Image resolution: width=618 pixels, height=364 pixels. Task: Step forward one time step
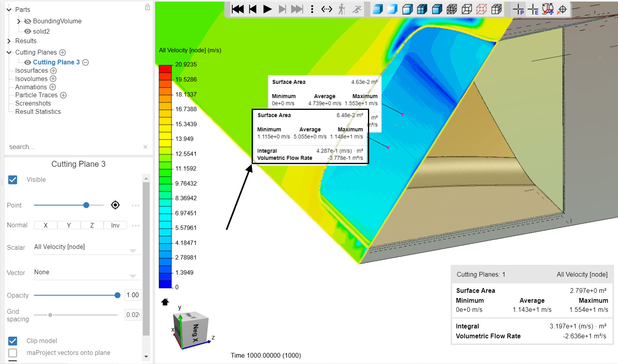pos(282,9)
